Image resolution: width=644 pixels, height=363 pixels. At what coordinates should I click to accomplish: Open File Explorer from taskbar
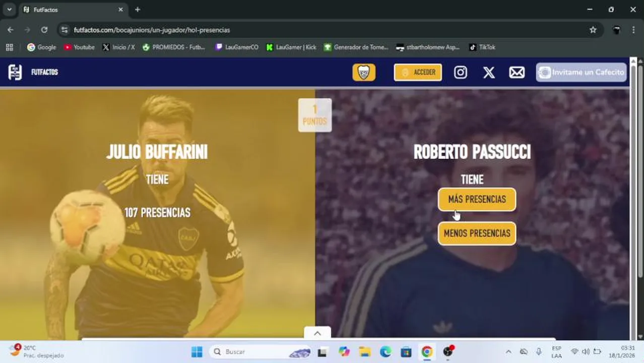click(x=364, y=351)
